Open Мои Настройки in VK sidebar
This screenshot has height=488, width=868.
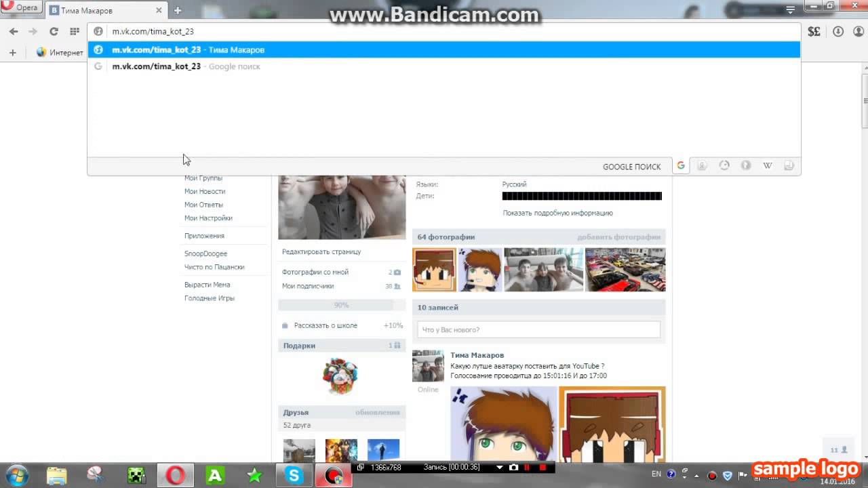click(x=208, y=218)
